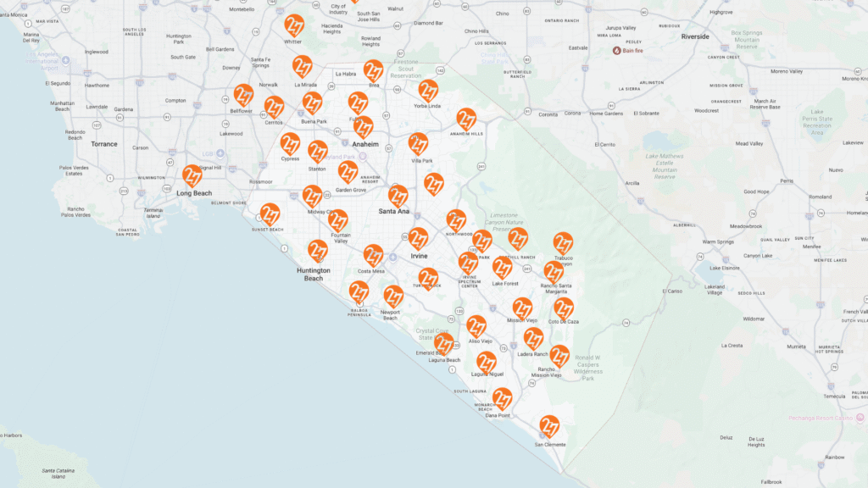This screenshot has height=488, width=868.
Task: Select the Fountain Valley marker
Action: click(x=337, y=221)
